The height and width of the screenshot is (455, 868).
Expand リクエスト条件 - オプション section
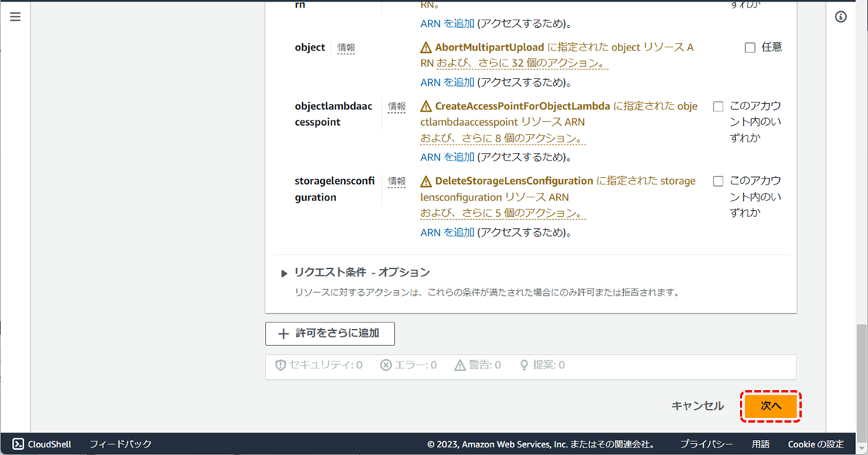click(284, 273)
